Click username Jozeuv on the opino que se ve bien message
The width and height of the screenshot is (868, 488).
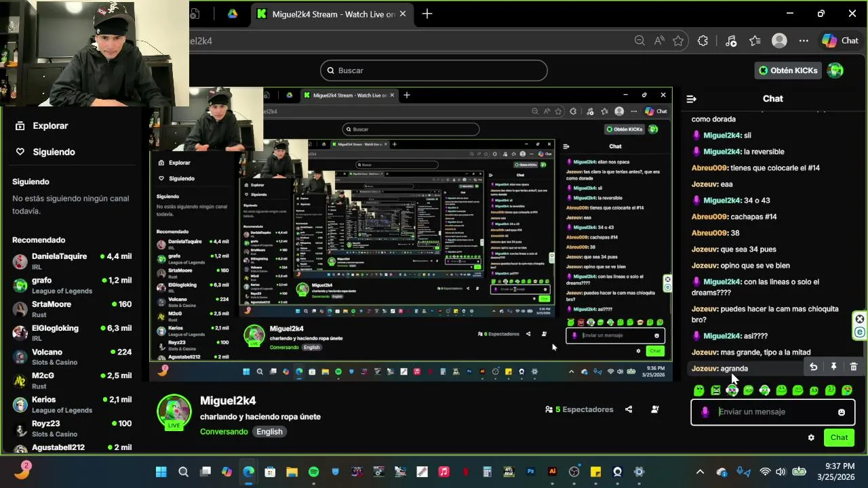click(x=705, y=266)
